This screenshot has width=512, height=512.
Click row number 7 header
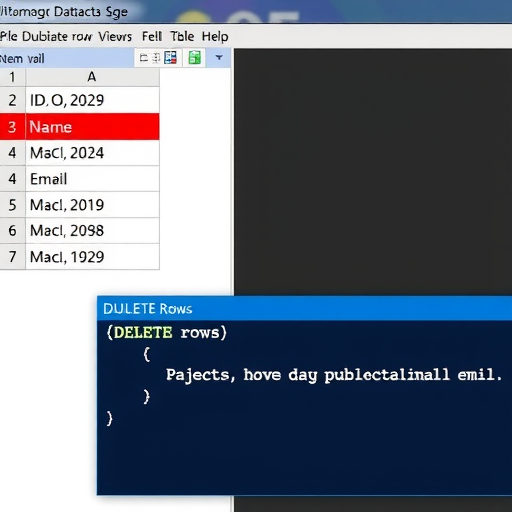point(12,257)
